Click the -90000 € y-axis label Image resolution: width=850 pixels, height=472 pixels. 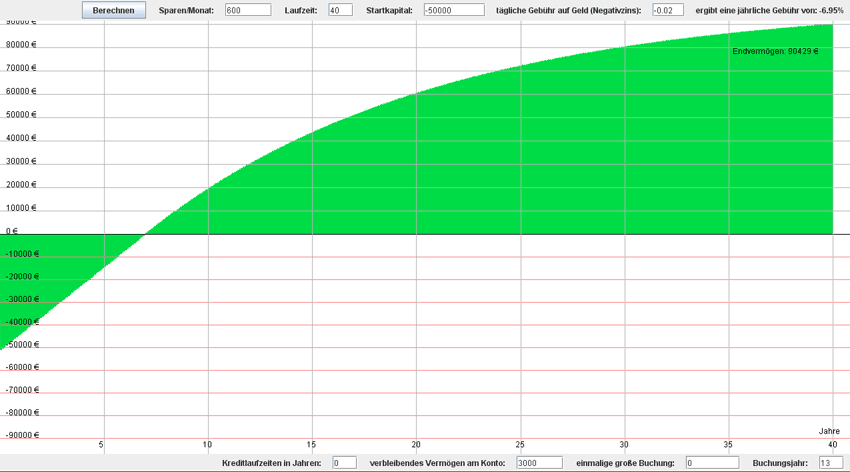pos(20,435)
